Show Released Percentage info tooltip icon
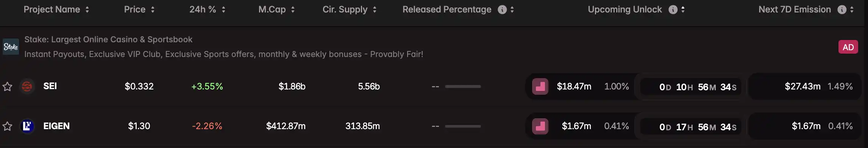The width and height of the screenshot is (868, 148). tap(502, 10)
